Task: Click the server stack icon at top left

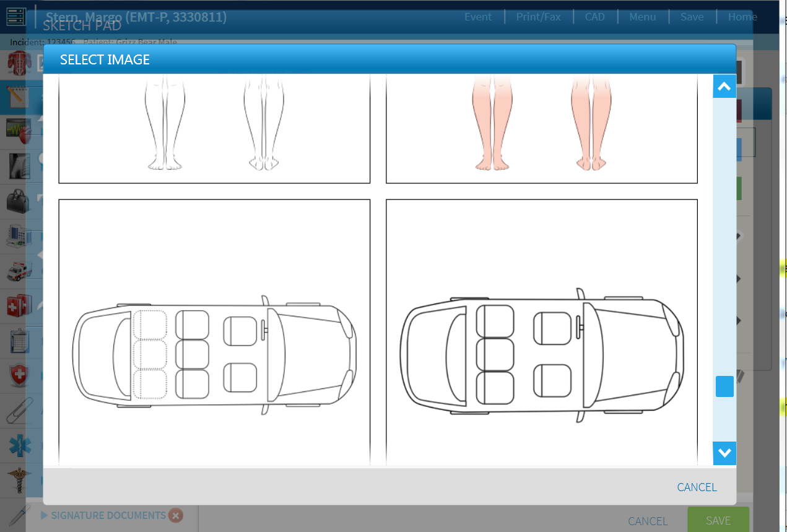Action: point(15,17)
